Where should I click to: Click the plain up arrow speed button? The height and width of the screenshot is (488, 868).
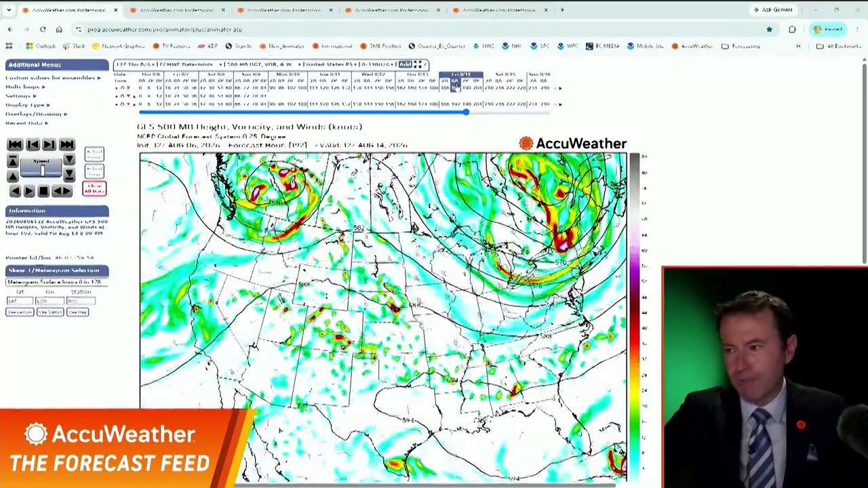[x=13, y=176]
